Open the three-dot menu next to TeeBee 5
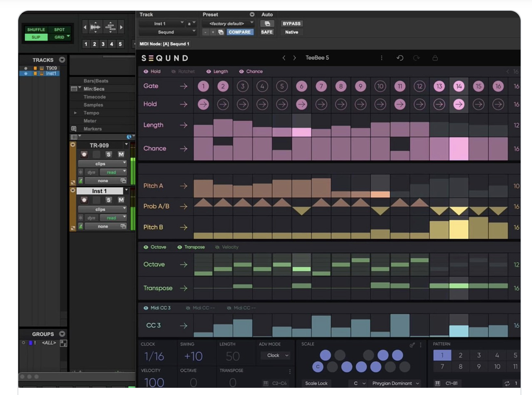The image size is (532, 395). click(382, 58)
